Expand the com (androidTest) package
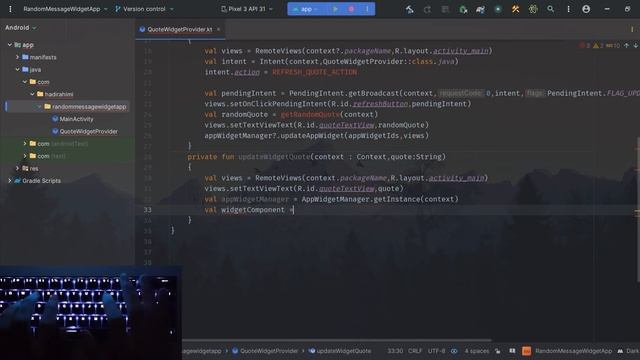This screenshot has height=360, width=640. [24, 144]
